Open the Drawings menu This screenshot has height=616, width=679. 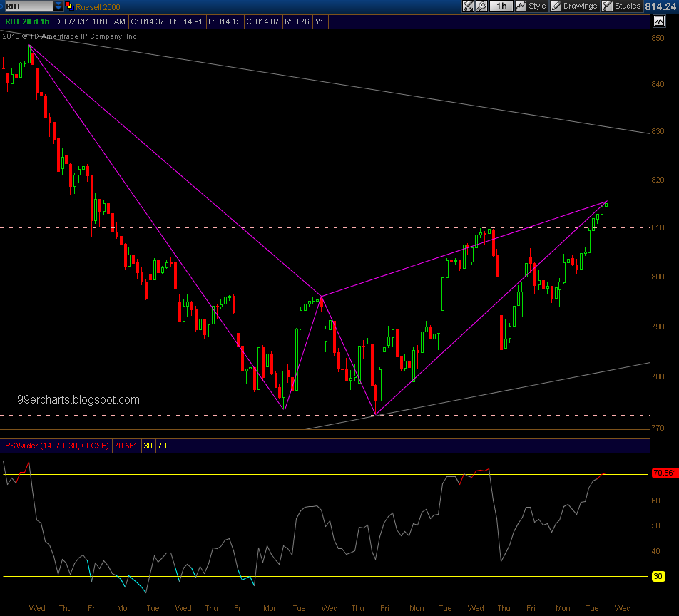580,6
